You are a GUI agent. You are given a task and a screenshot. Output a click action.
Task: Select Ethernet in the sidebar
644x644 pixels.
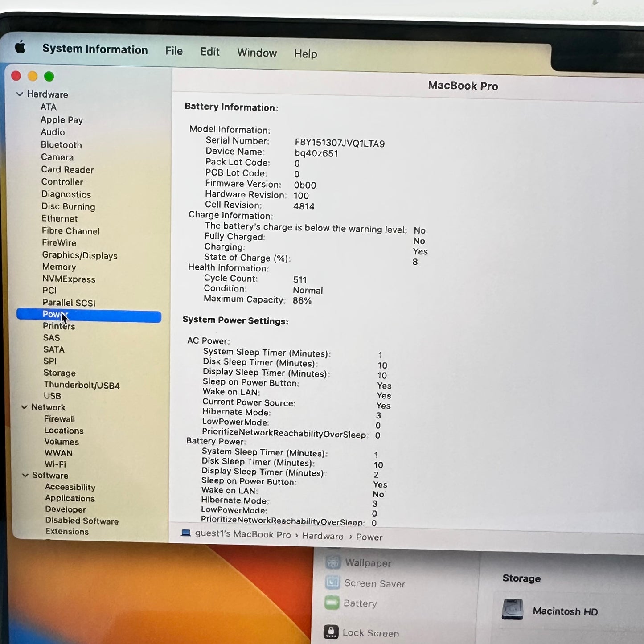60,218
